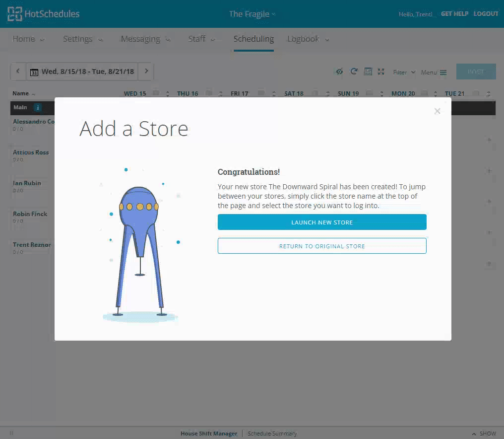Sort the TUE 21 column
The width and height of the screenshot is (504, 439).
pos(488,94)
